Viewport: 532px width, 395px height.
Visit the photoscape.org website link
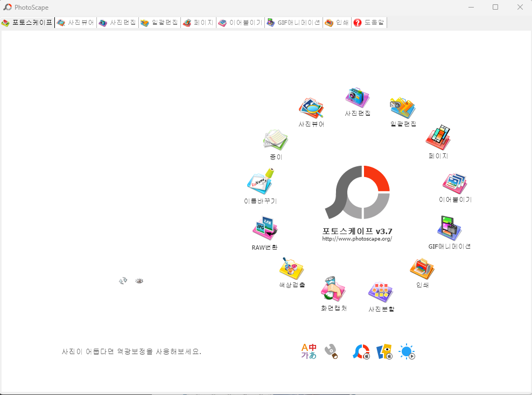click(357, 237)
